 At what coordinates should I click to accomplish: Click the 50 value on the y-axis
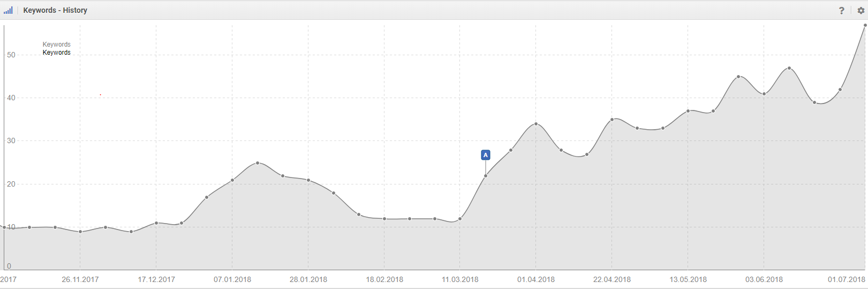tap(11, 55)
